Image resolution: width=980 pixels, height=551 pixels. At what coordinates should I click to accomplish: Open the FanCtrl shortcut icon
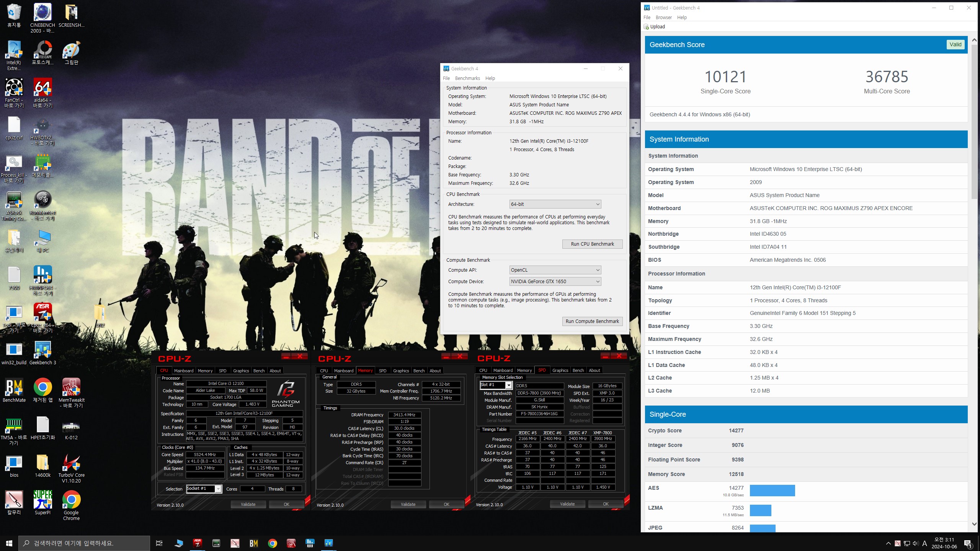click(14, 93)
